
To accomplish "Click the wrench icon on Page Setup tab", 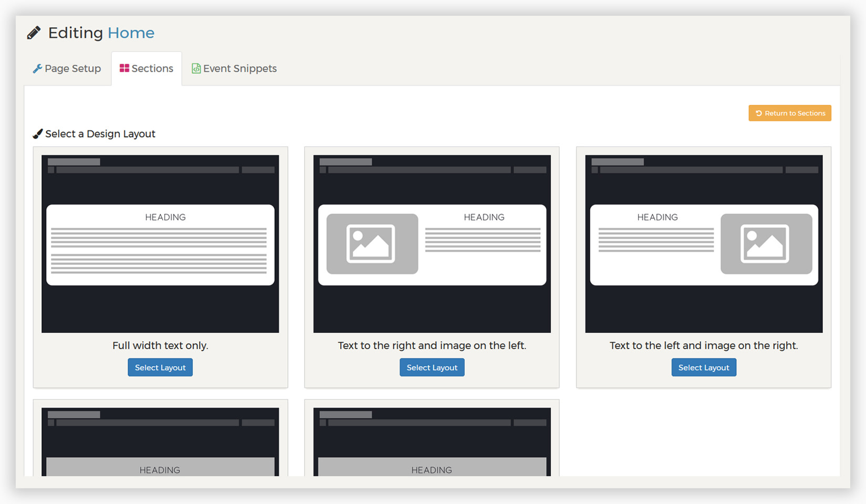I will (37, 69).
